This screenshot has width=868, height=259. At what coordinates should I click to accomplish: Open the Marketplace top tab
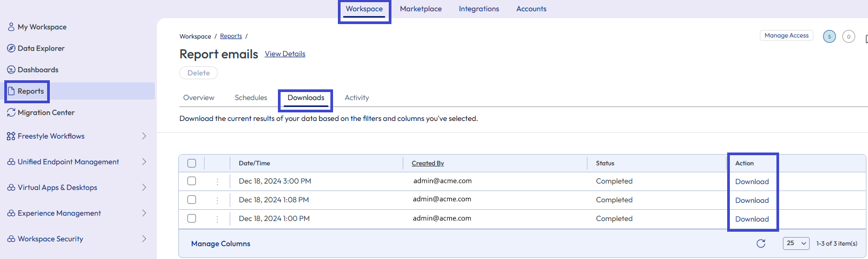point(421,9)
